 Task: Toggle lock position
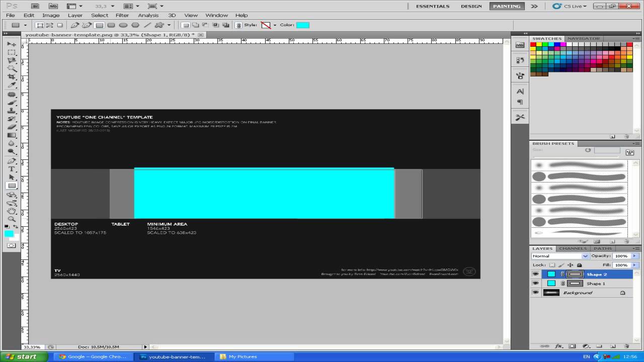pos(570,265)
